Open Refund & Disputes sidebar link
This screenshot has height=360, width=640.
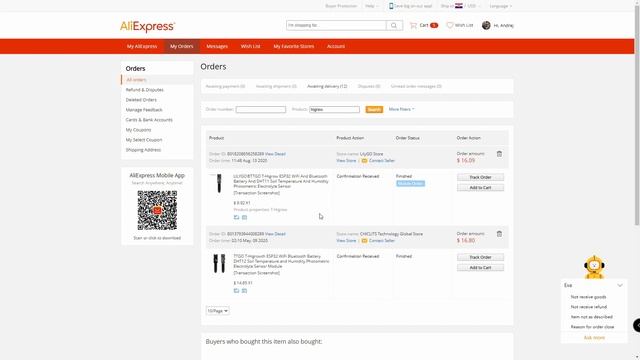pos(144,90)
